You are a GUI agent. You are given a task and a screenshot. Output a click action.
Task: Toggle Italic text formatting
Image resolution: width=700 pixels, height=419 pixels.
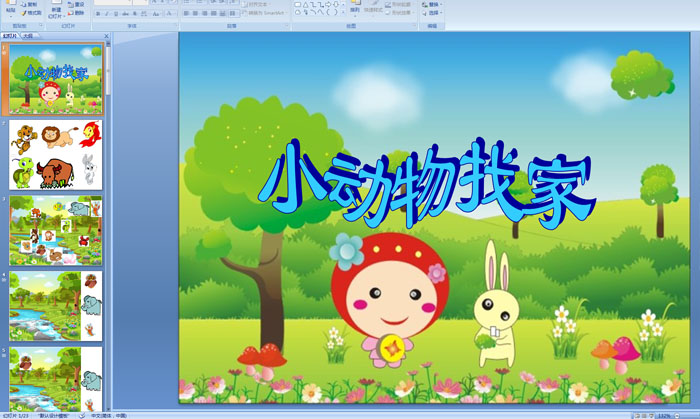tap(108, 14)
